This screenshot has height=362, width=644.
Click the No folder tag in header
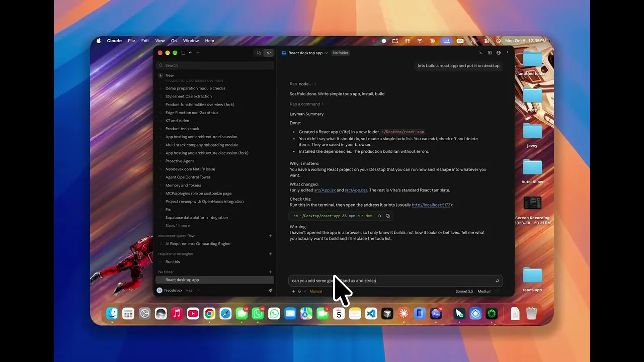340,53
